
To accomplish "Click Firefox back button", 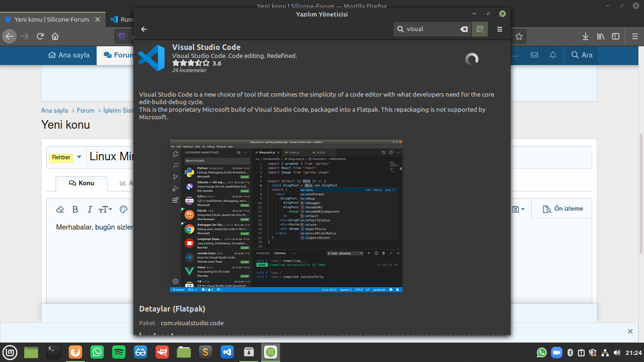I will [9, 36].
